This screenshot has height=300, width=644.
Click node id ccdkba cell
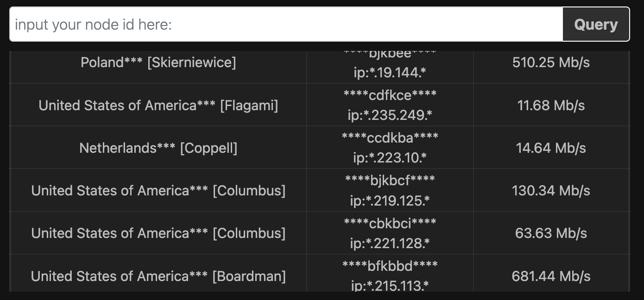390,148
